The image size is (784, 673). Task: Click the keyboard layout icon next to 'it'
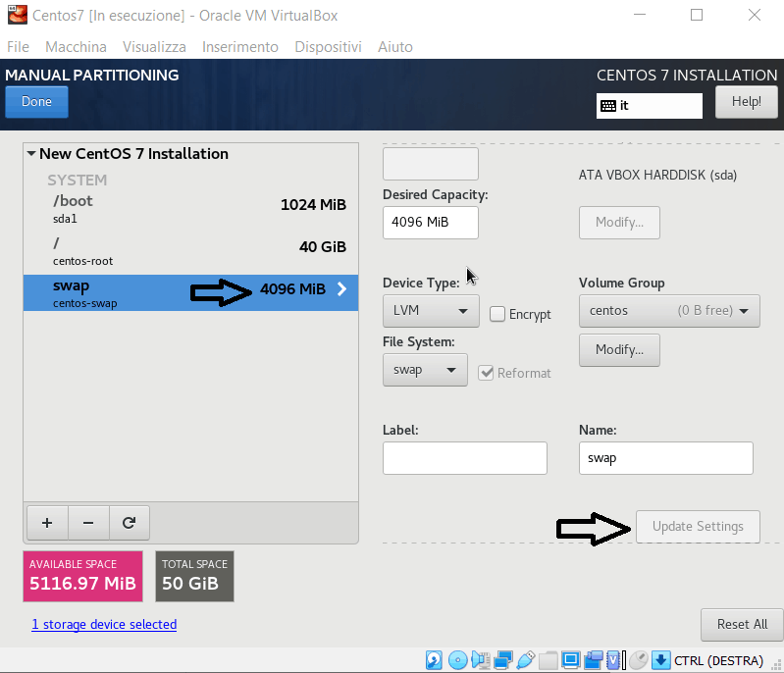pos(608,106)
